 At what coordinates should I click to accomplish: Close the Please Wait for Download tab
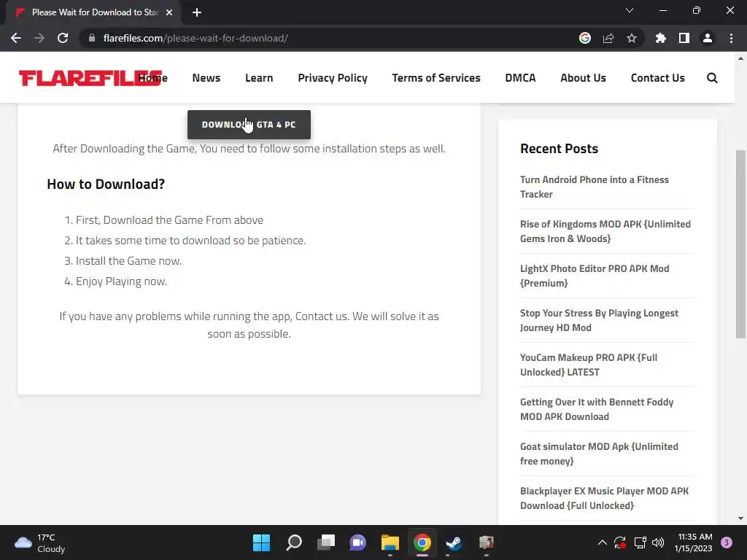(169, 12)
